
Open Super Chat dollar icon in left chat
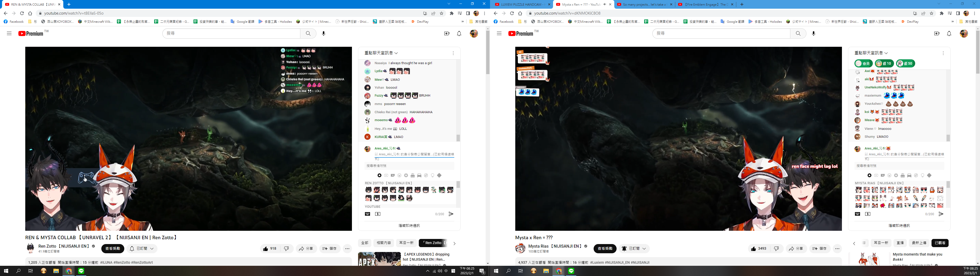coord(378,214)
